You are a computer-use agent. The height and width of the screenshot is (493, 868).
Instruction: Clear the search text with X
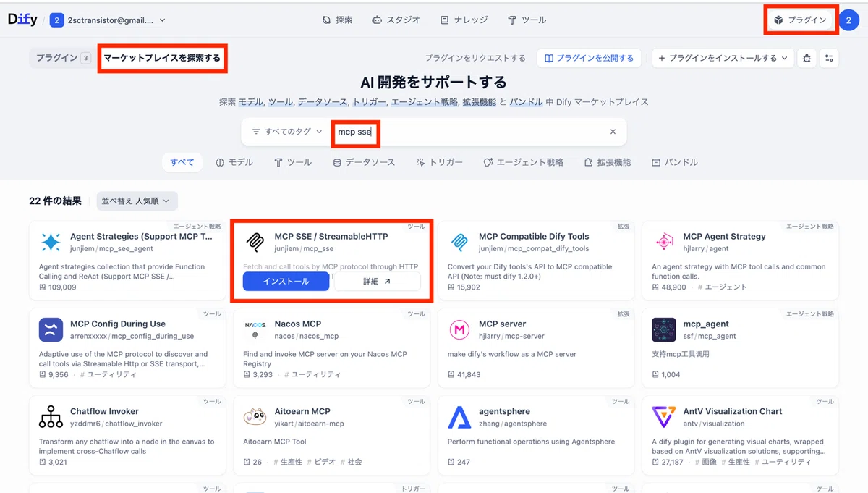pos(613,132)
